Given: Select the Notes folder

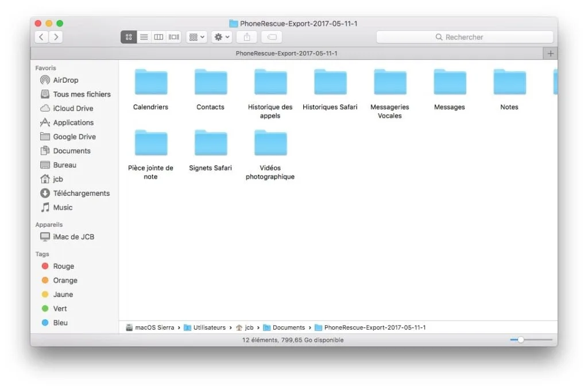Looking at the screenshot, I should point(509,90).
